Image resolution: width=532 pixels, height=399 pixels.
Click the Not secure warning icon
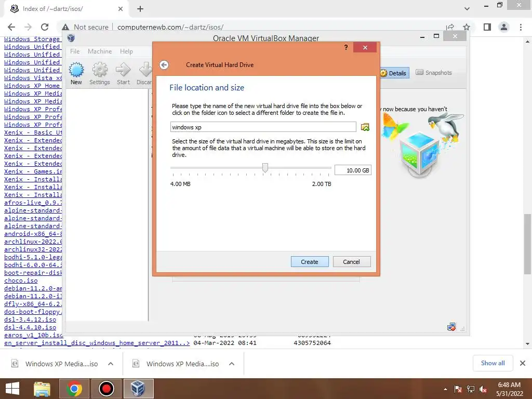pos(65,27)
